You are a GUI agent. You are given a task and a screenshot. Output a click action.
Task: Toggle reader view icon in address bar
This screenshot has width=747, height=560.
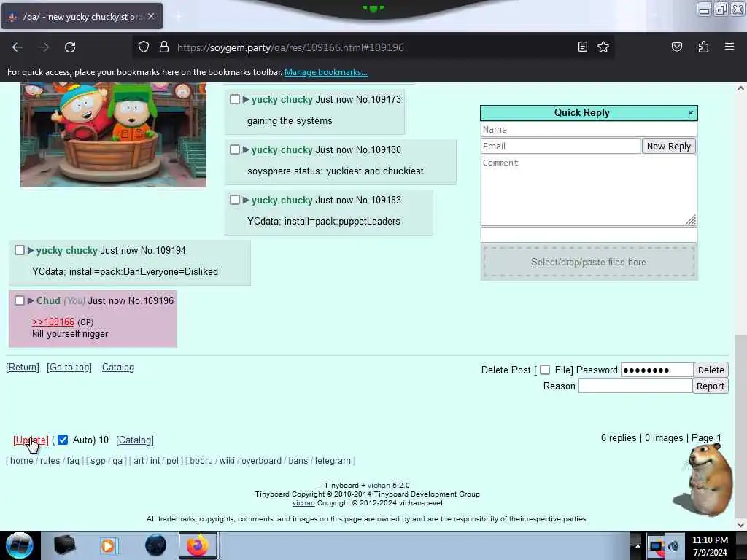(582, 47)
